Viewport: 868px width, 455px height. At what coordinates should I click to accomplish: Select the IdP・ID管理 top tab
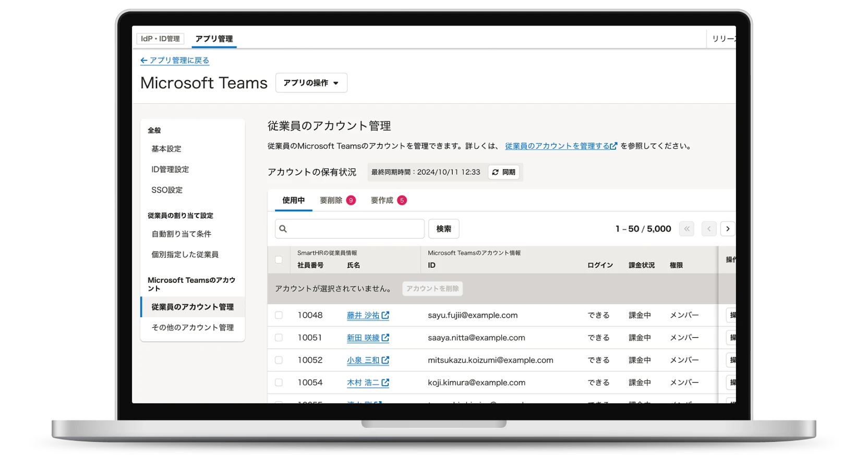click(x=160, y=39)
